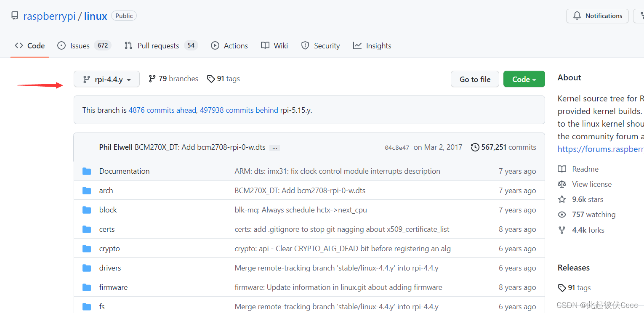This screenshot has height=313, width=644.
Task: Open the Wiki tab
Action: tap(274, 45)
